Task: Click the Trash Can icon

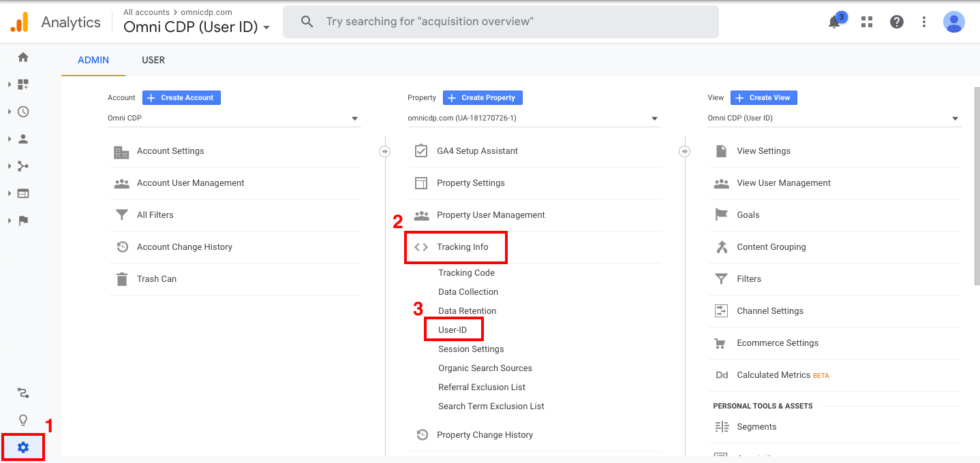Action: pyautogui.click(x=121, y=279)
